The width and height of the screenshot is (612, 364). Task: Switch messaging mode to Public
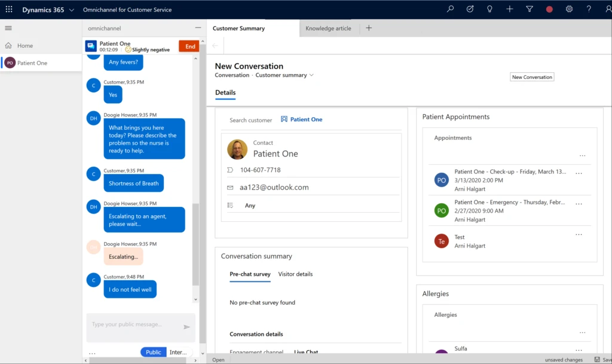(153, 351)
